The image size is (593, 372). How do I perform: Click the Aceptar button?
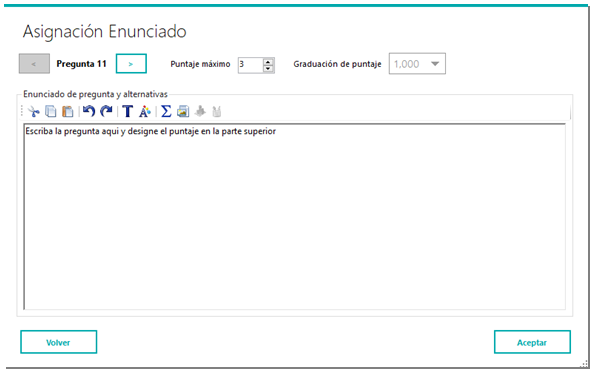(532, 342)
